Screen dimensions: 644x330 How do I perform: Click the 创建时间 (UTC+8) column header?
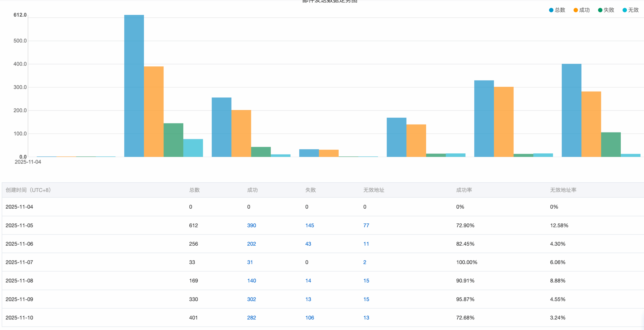pyautogui.click(x=28, y=190)
